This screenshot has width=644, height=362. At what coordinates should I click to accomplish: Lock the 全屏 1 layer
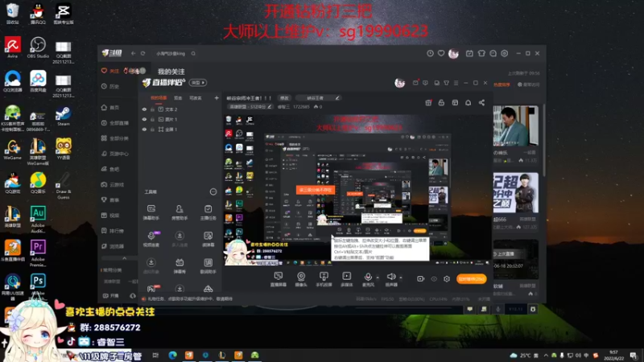click(x=152, y=130)
